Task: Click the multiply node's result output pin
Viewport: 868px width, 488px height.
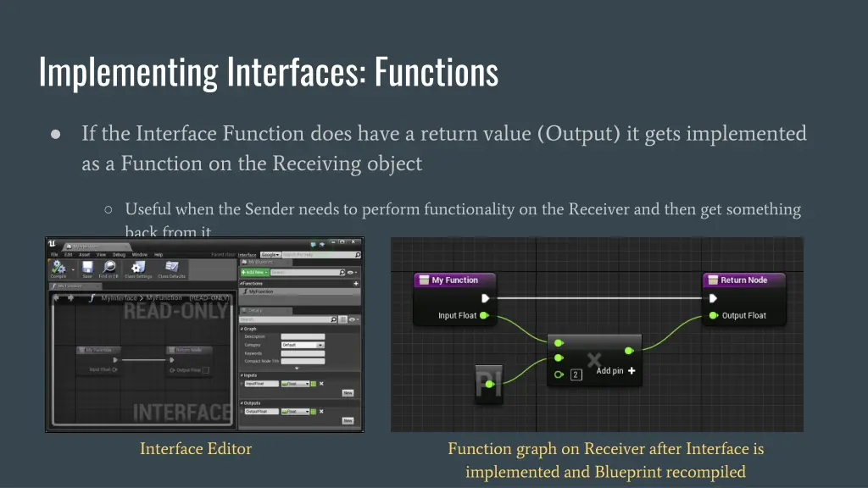Action: coord(629,351)
